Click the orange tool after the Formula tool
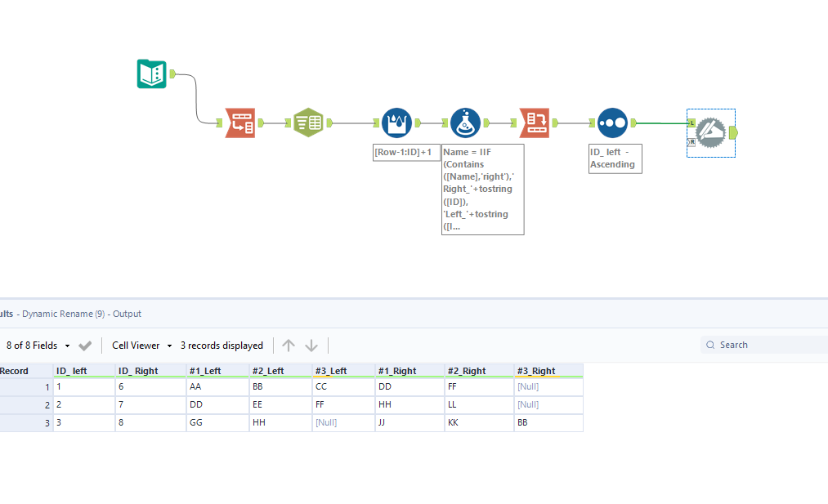This screenshot has height=504, width=828. coord(535,123)
